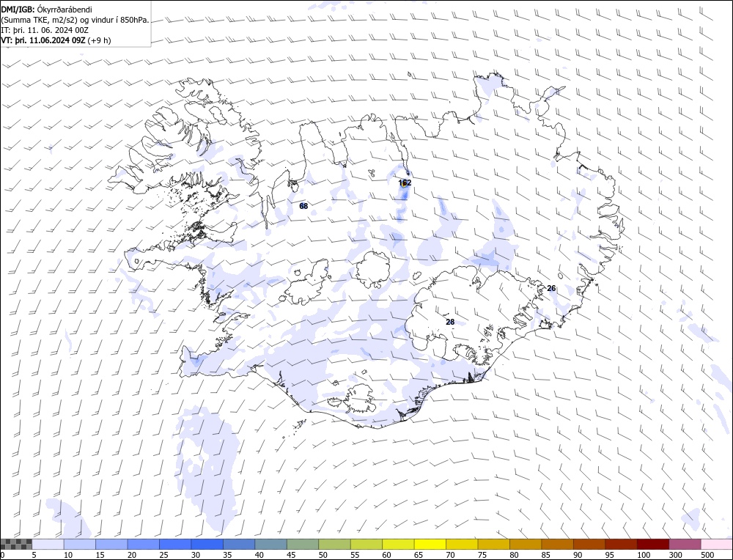733x560 pixels.
Task: Click the 95-100 dark red legend swatch
Action: (621, 544)
